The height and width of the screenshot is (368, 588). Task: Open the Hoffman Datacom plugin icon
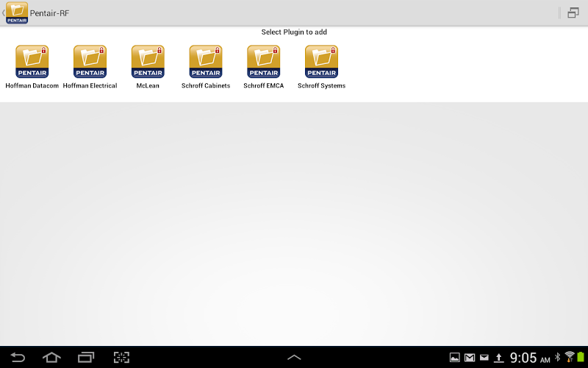click(32, 62)
